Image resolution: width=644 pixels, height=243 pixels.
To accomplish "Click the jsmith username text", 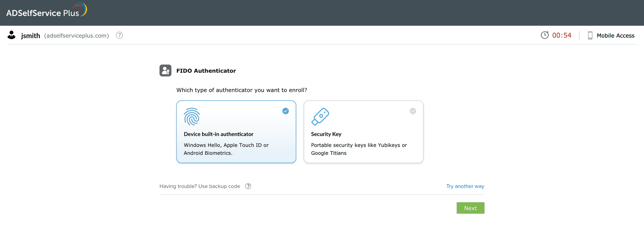I will pyautogui.click(x=31, y=36).
